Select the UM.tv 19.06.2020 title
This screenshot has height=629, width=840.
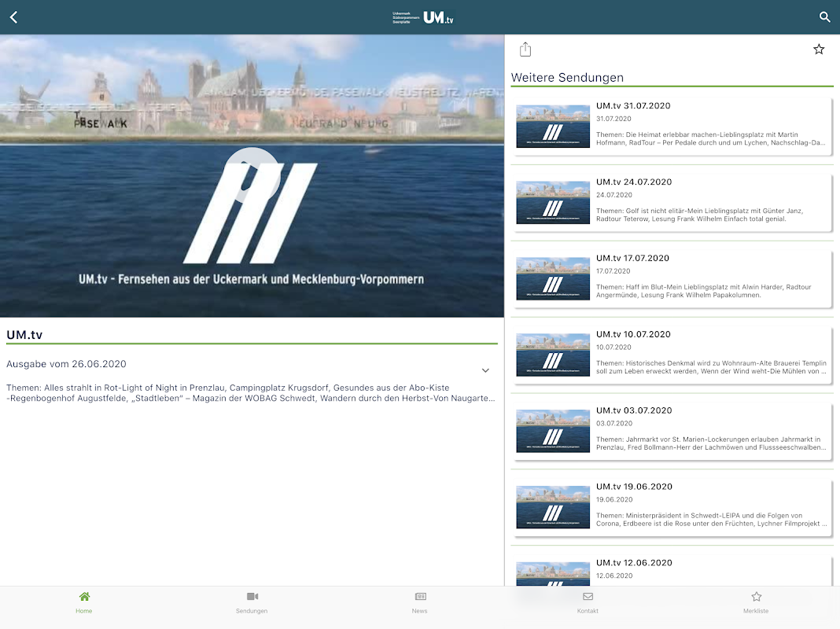(x=634, y=487)
